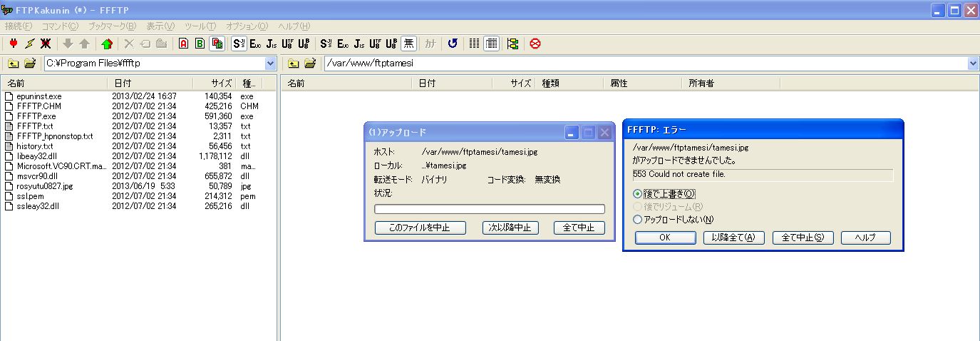Select file FFFTP.exe
980x341 pixels.
36,116
